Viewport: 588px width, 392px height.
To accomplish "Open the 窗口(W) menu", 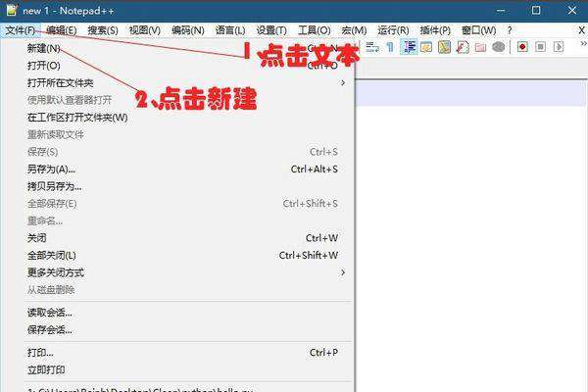I will pos(478,30).
